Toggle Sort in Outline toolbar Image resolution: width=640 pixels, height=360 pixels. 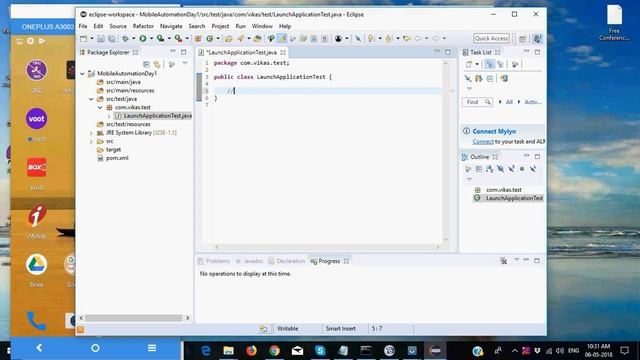(489, 169)
